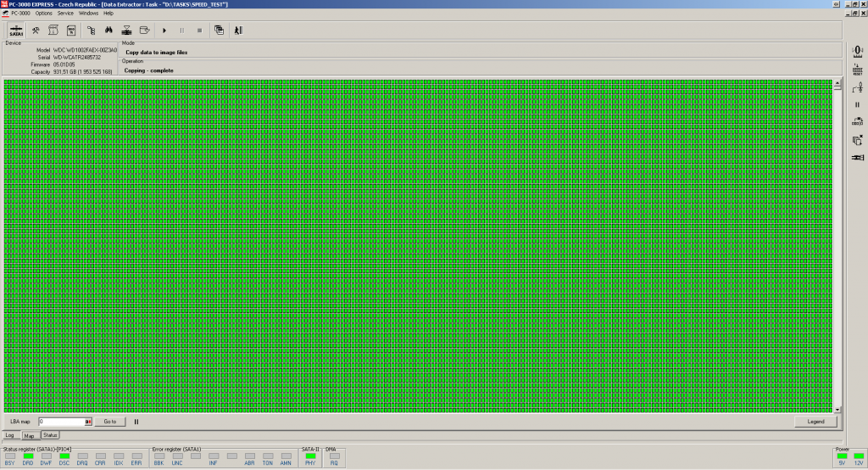Click the disk-copy hourglass icon in toolbar

(127, 31)
